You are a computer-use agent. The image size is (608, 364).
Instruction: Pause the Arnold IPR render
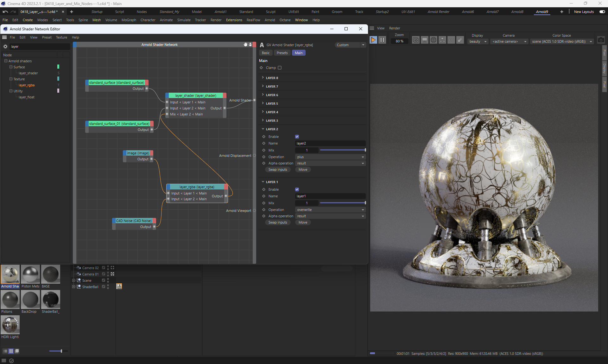pyautogui.click(x=382, y=40)
